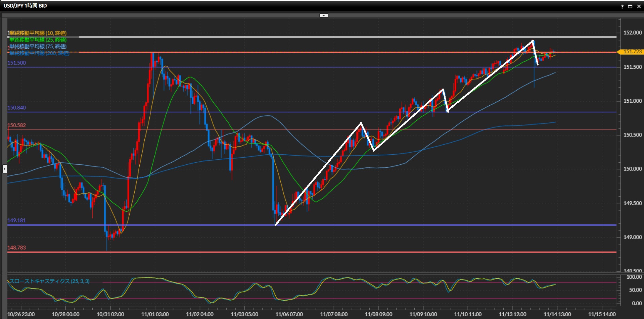Expand the left side panel arrow
644x319 pixels.
point(5,168)
